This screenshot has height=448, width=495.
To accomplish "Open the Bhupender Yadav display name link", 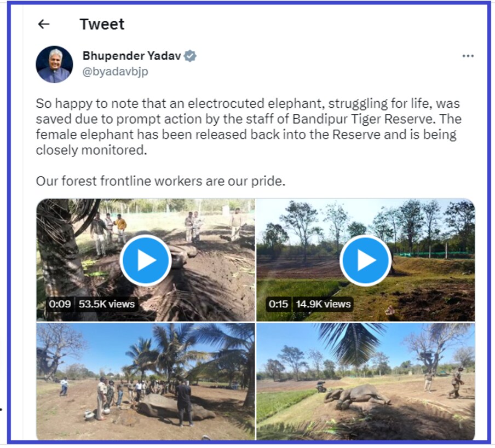I will (x=131, y=56).
